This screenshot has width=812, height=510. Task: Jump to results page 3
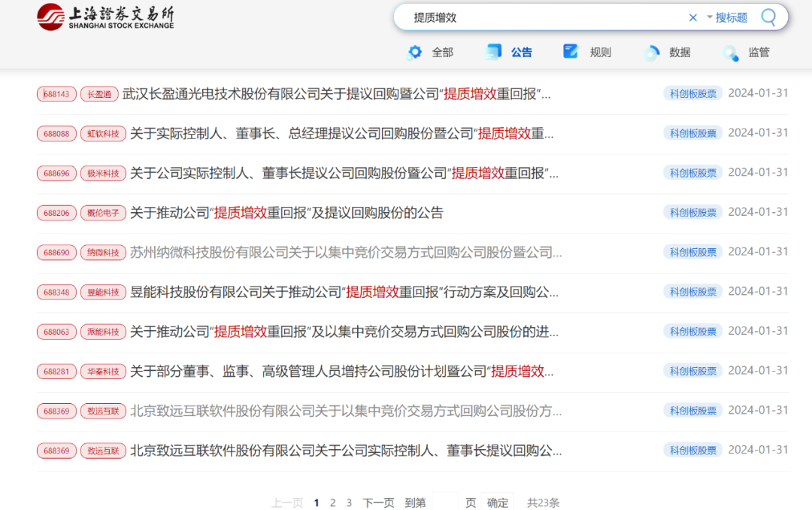click(349, 502)
